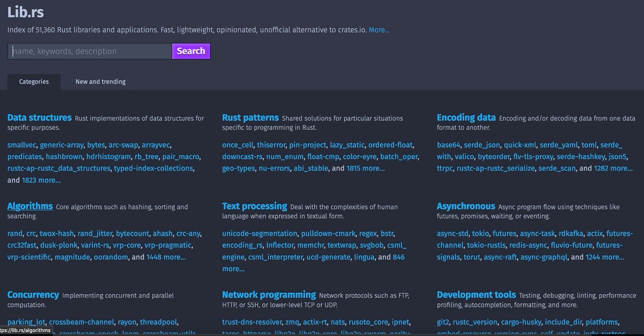Open the Algorithms category heading
Image resolution: width=644 pixels, height=336 pixels.
(x=30, y=206)
